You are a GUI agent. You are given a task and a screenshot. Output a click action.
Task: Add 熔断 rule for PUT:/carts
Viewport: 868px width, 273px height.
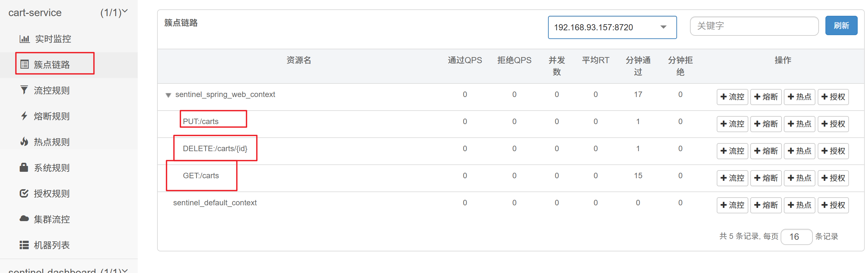point(766,124)
